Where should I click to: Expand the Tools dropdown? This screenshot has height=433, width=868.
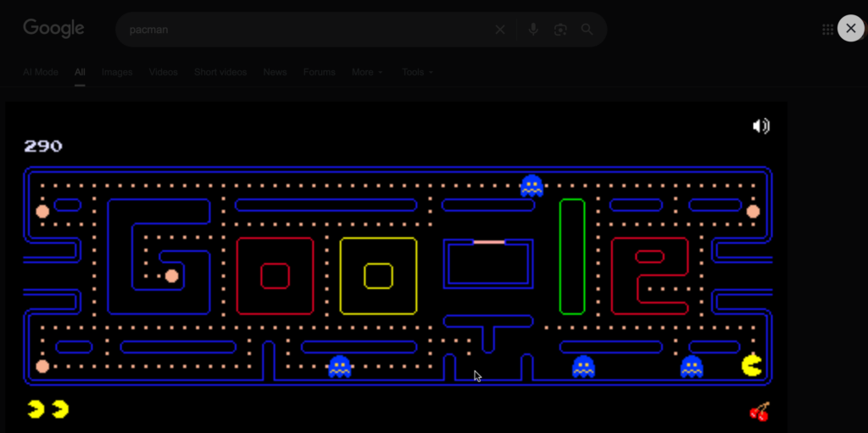(417, 72)
